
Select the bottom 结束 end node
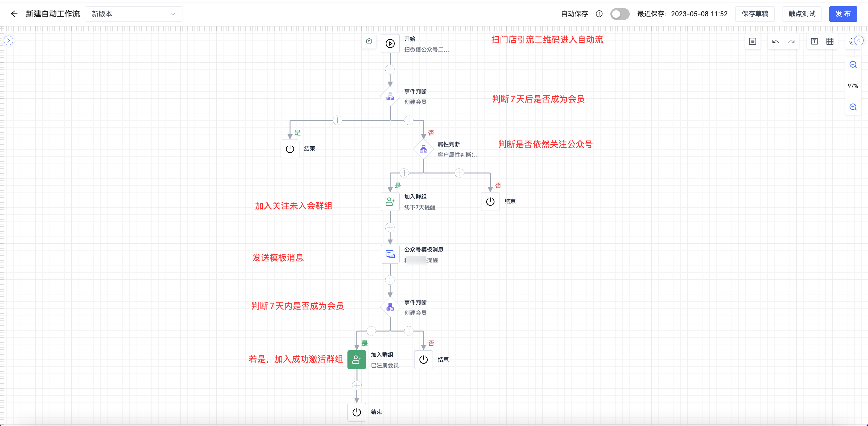pos(356,412)
